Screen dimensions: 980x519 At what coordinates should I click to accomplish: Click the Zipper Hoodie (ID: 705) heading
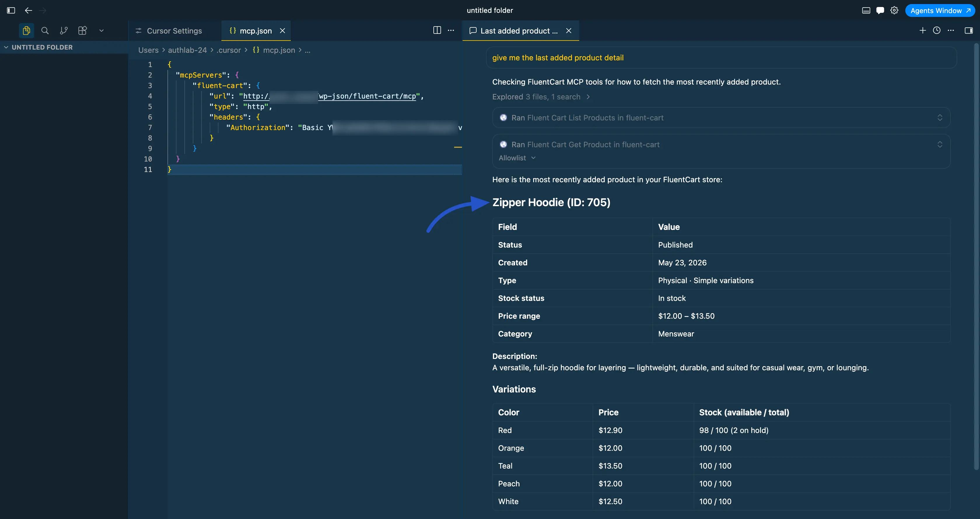pos(551,202)
